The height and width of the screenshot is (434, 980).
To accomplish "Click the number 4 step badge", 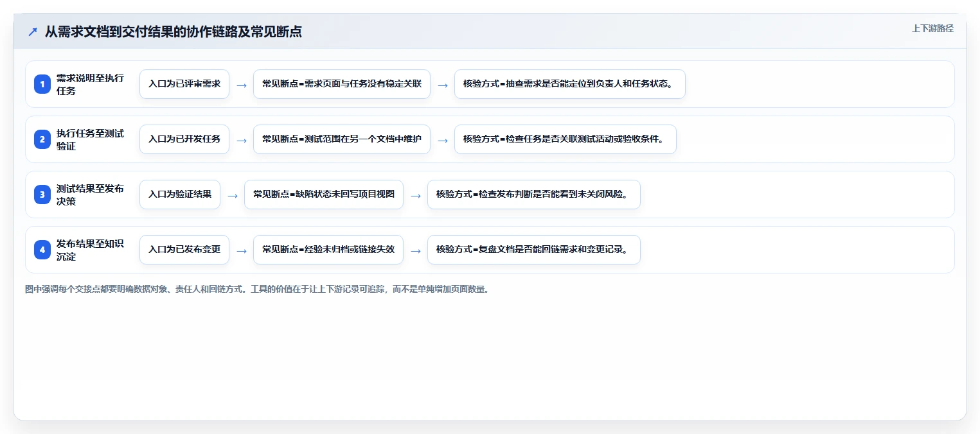I will (42, 250).
